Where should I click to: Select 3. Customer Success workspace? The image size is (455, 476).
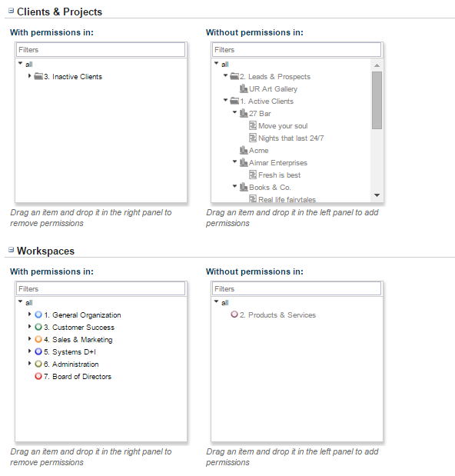(79, 328)
